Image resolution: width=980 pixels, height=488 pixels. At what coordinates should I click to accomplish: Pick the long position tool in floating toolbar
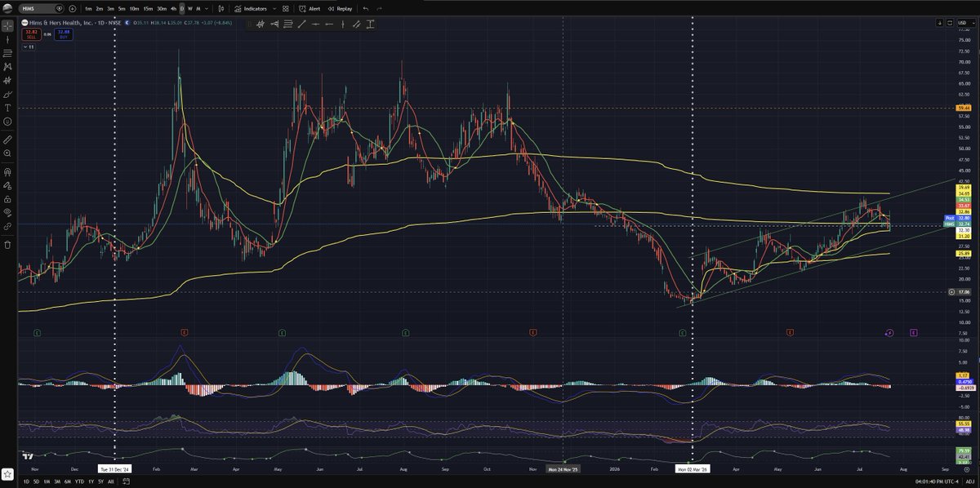point(274,24)
